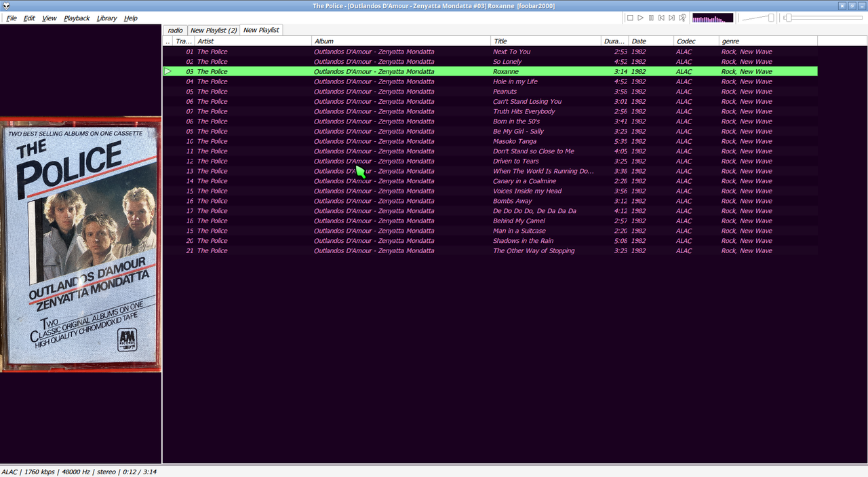Skip to the previous track with the toolbar button

(661, 18)
